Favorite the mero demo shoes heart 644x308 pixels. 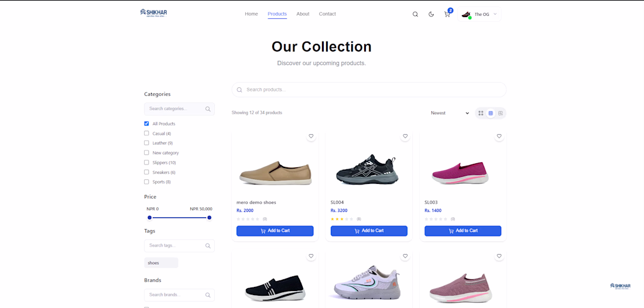[x=311, y=136]
